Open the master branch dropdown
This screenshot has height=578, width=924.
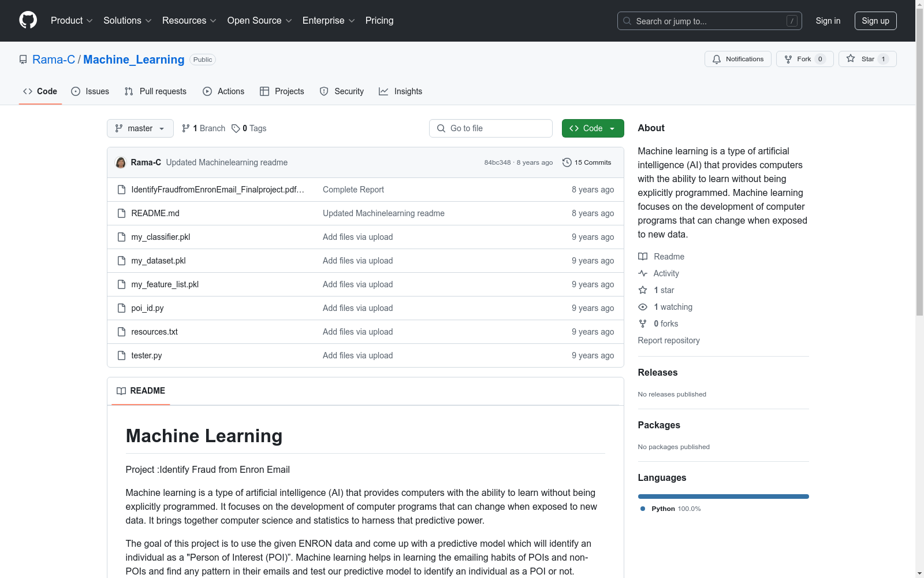point(140,128)
